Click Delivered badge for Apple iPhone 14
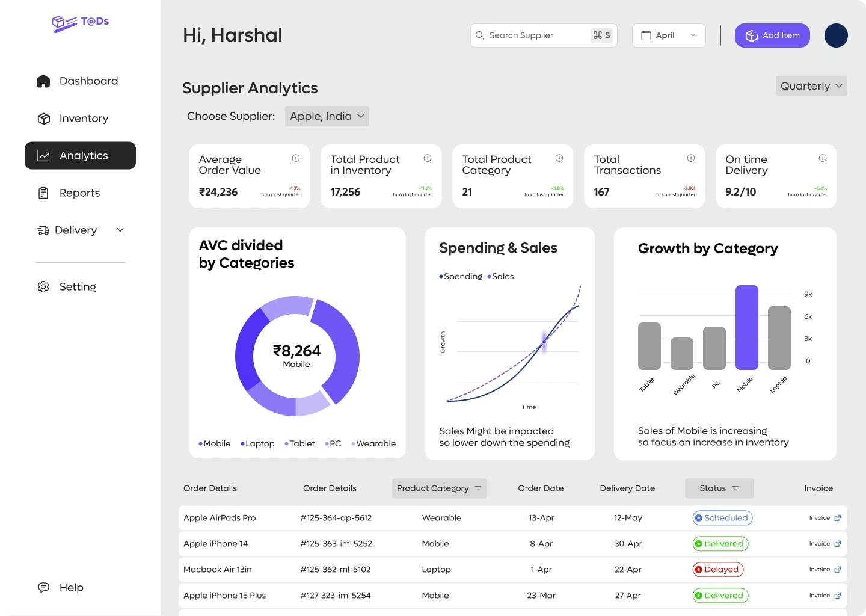866x616 pixels. (720, 544)
